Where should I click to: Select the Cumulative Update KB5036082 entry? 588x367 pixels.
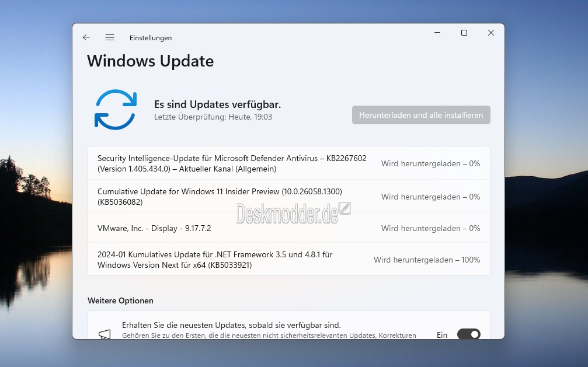[220, 197]
